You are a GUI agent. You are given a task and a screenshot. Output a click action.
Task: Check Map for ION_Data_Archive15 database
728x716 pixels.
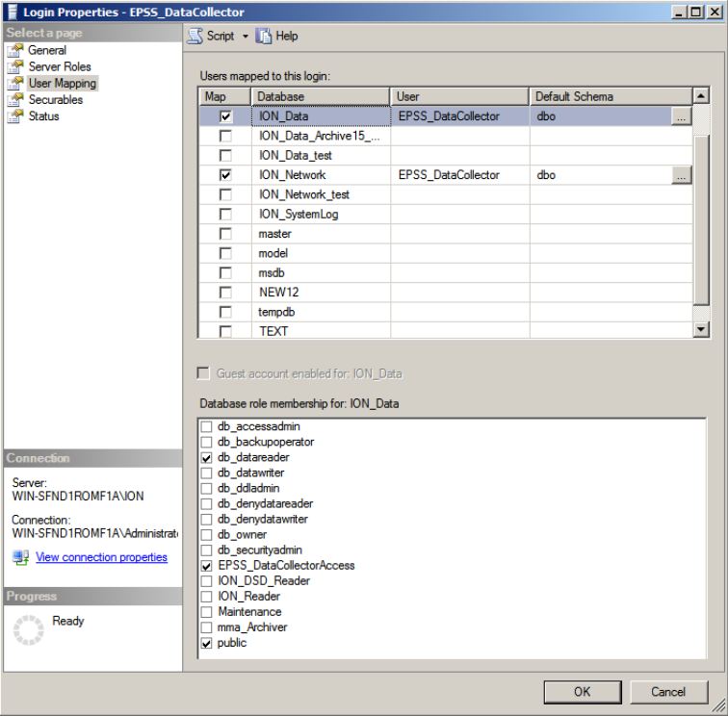pos(225,136)
